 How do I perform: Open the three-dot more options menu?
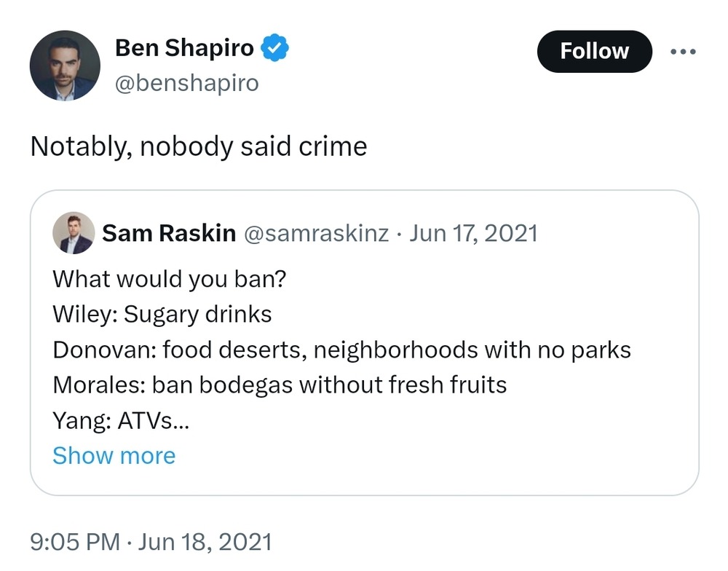point(683,52)
